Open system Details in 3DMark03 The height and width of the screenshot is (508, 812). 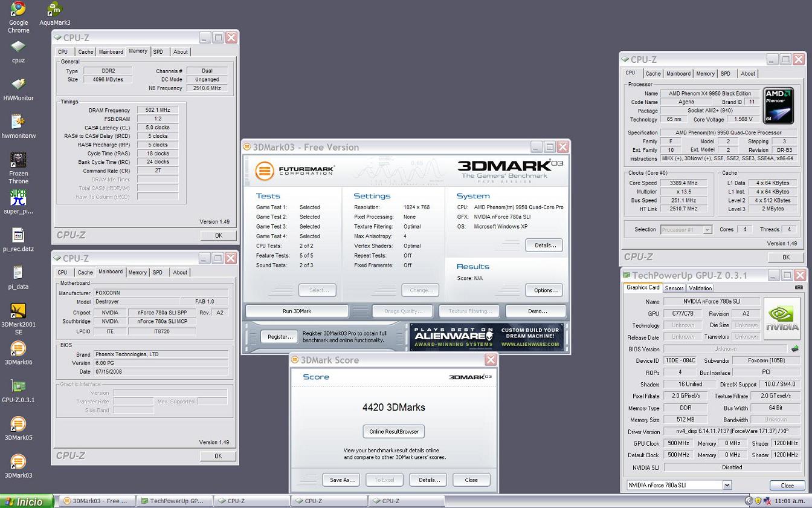[x=544, y=246]
